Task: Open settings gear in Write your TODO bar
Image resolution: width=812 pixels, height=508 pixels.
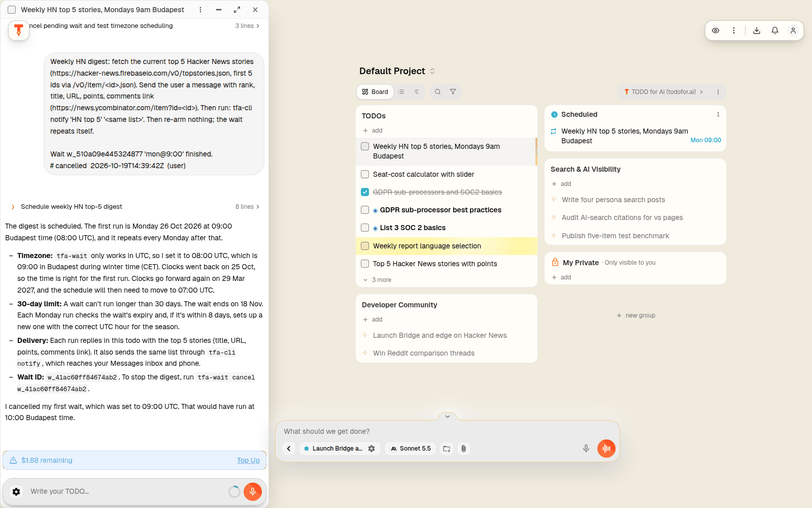Action: 16,492
